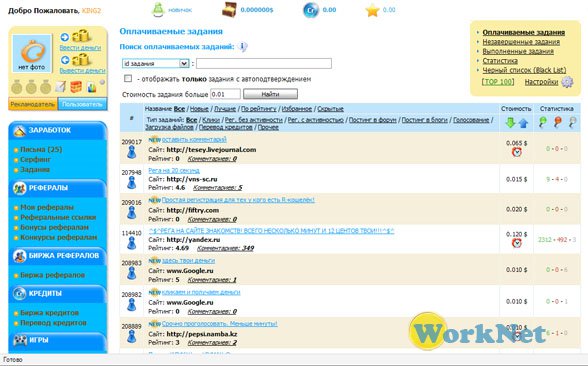Open task 'здесь твои деньги'
Viewport: 588px width, 366px height.
click(188, 260)
